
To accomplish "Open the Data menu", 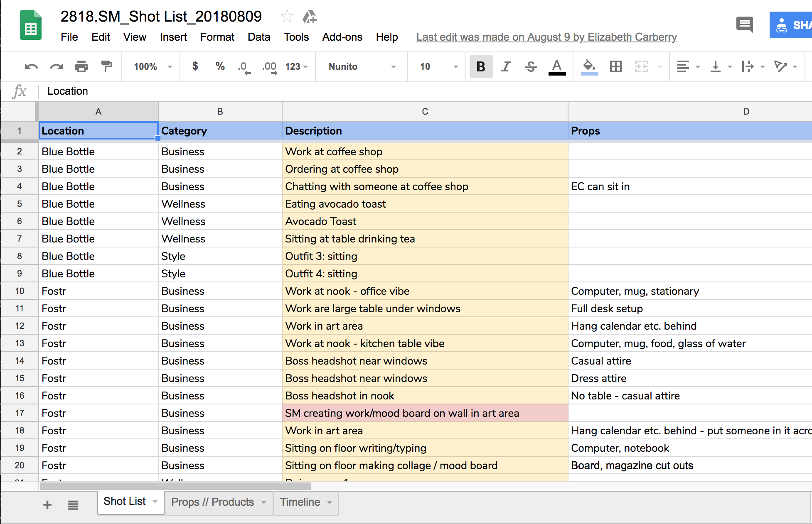I will pyautogui.click(x=259, y=37).
